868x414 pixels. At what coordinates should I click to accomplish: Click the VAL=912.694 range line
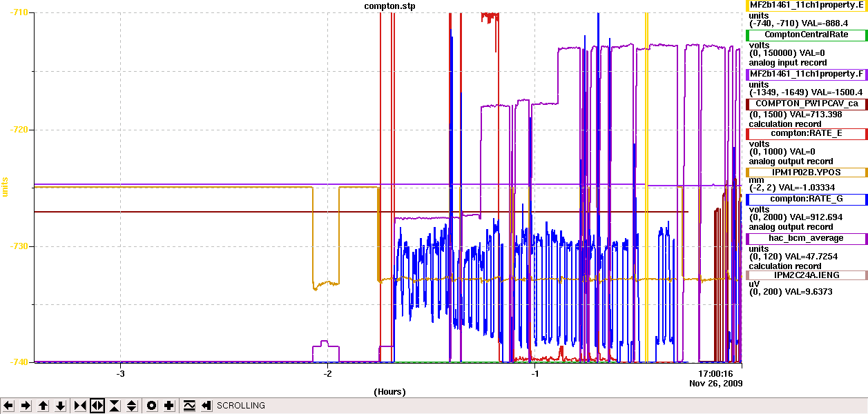click(x=795, y=217)
